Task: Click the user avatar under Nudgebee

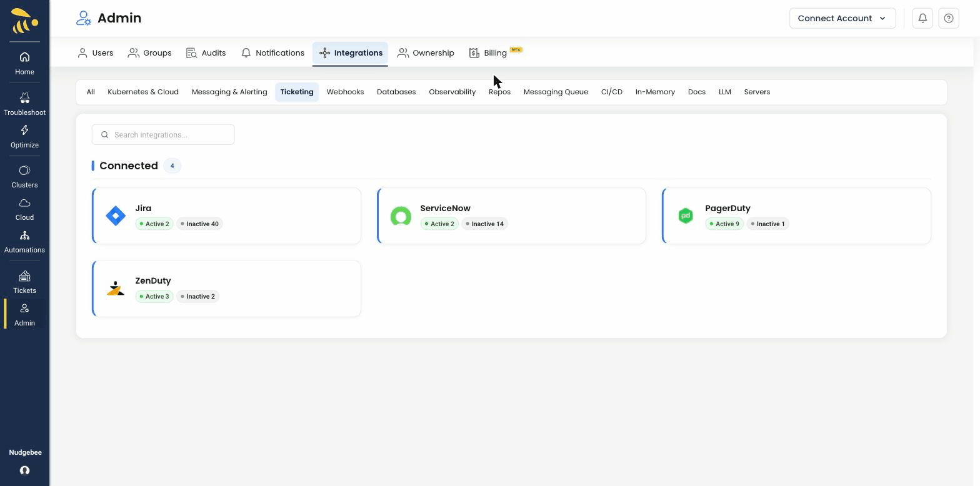Action: click(x=24, y=470)
